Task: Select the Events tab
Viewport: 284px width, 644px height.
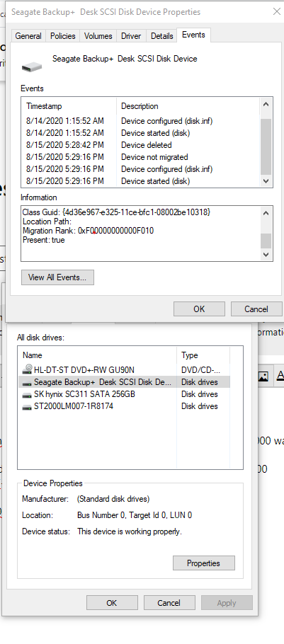Action: click(x=193, y=35)
